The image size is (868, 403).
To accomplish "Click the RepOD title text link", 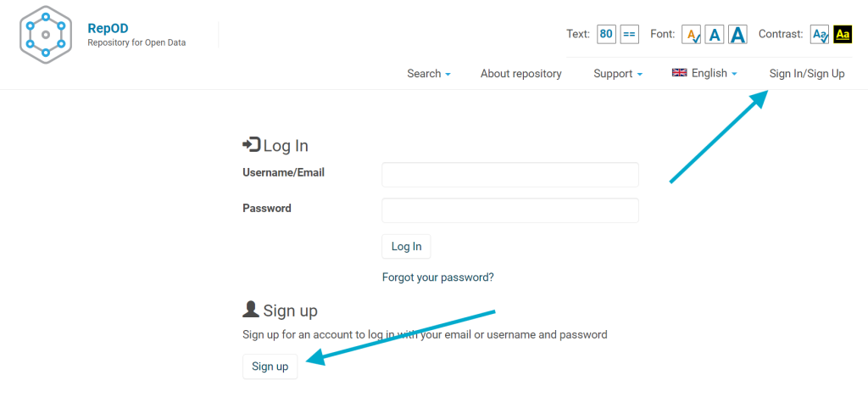I will point(108,28).
